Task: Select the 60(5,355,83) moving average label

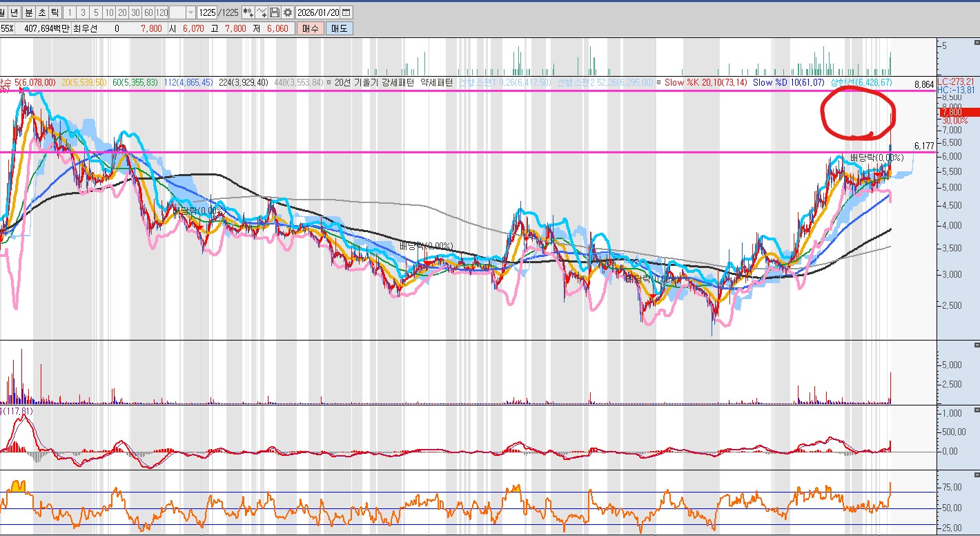Action: pyautogui.click(x=135, y=82)
